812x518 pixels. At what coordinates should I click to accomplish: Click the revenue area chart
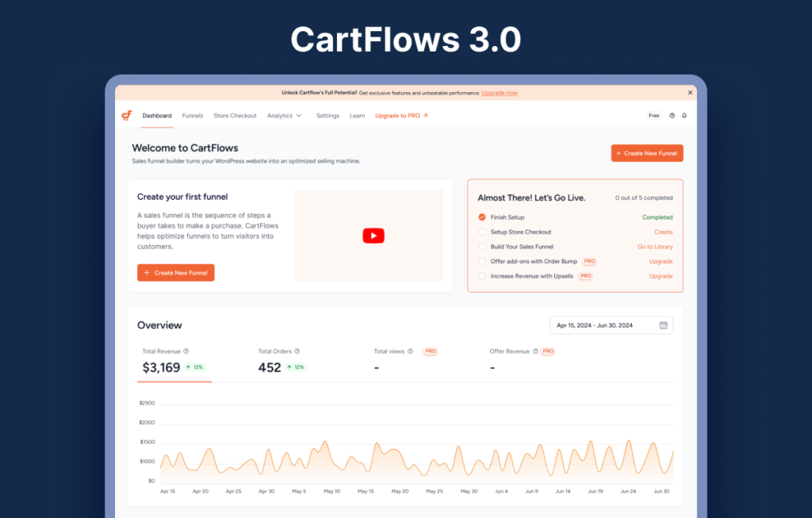tap(417, 461)
